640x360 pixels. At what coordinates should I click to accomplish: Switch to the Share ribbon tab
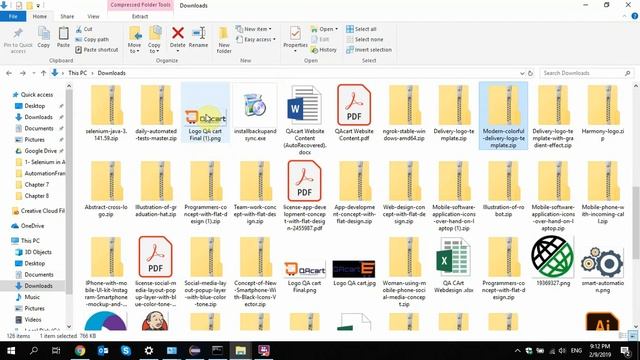[x=67, y=17]
